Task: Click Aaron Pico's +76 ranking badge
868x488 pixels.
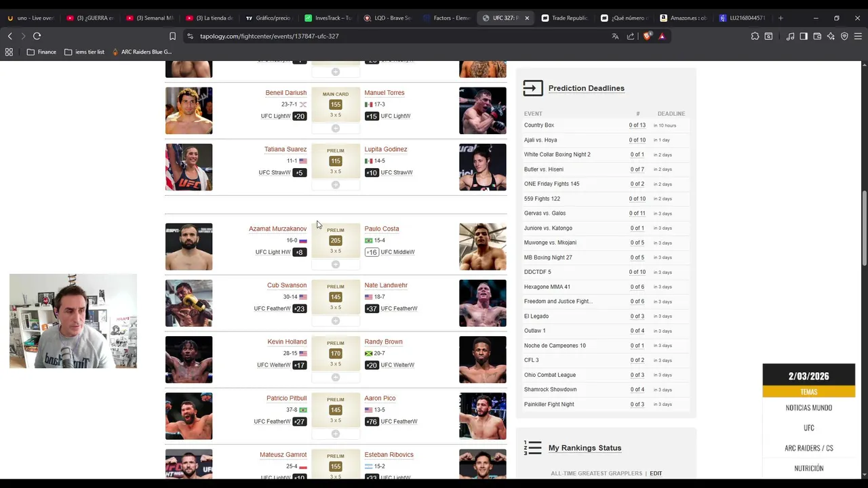Action: pos(372,422)
